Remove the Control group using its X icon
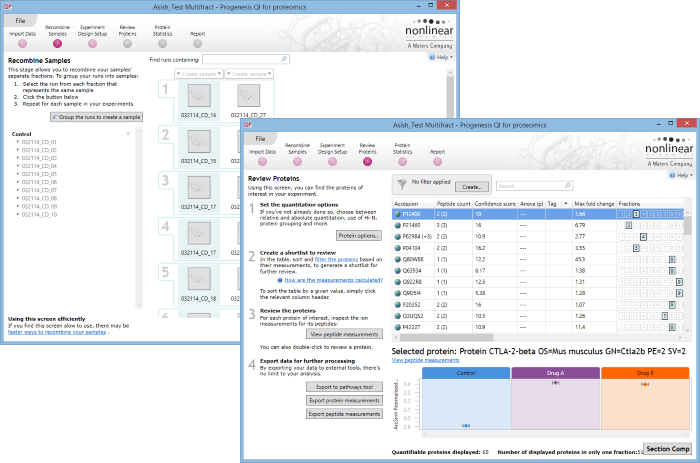700x463 pixels. tap(128, 133)
